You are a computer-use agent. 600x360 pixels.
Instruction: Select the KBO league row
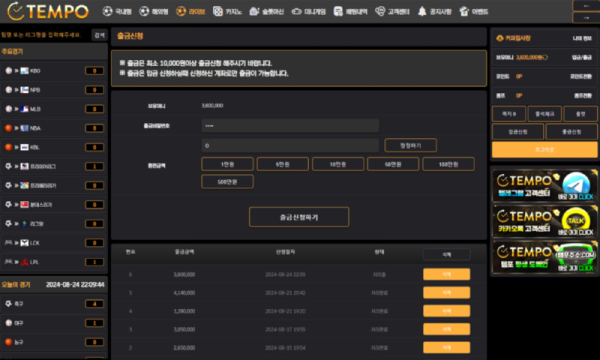(54, 71)
